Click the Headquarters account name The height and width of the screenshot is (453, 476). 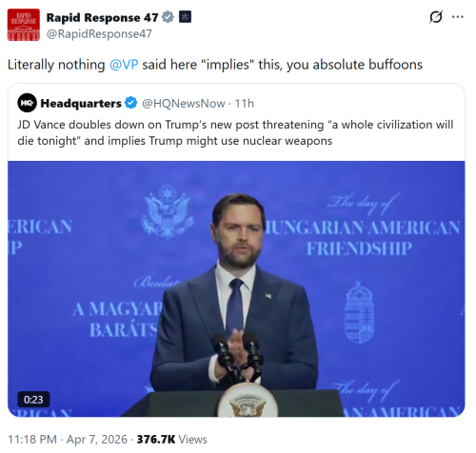coord(81,104)
